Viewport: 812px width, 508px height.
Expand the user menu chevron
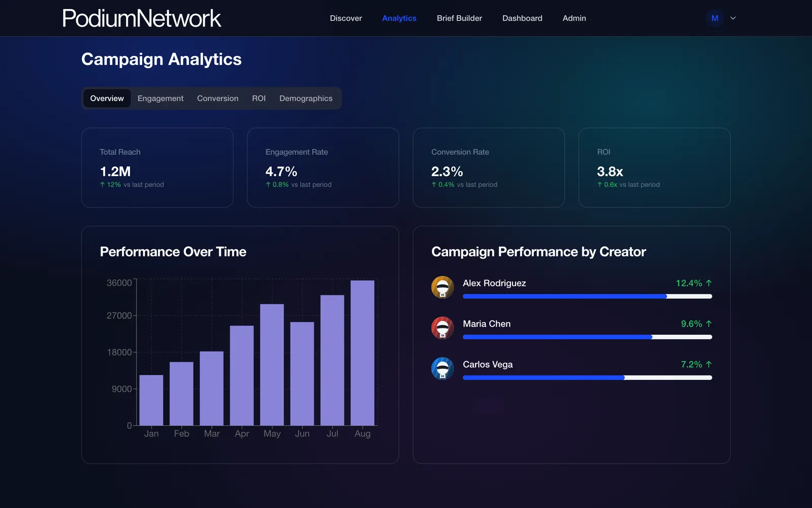click(733, 18)
